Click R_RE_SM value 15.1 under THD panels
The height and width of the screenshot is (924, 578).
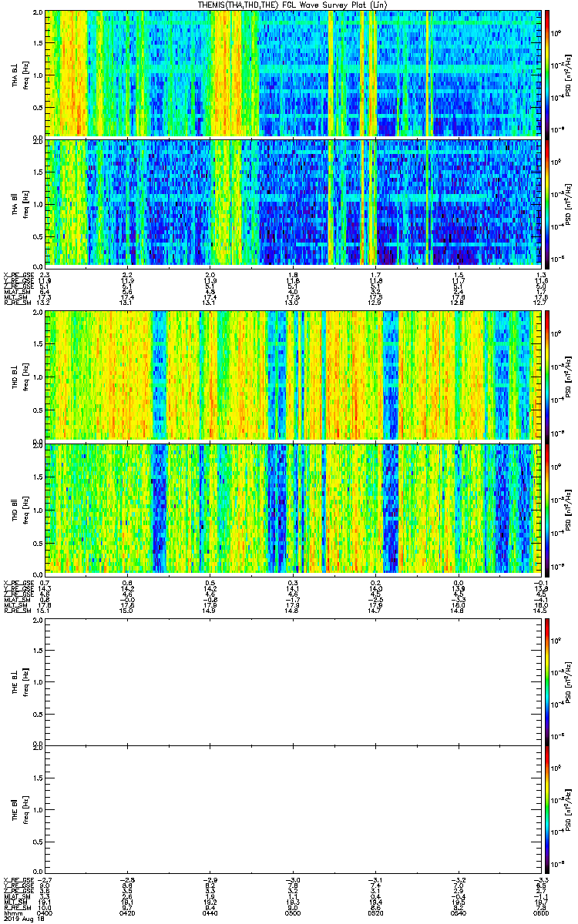pyautogui.click(x=45, y=611)
